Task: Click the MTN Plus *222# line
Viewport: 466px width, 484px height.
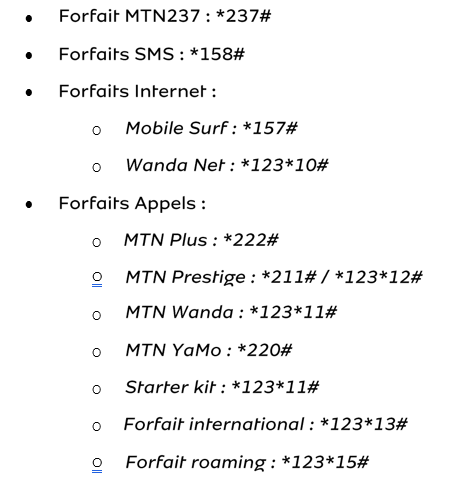Action: click(201, 240)
